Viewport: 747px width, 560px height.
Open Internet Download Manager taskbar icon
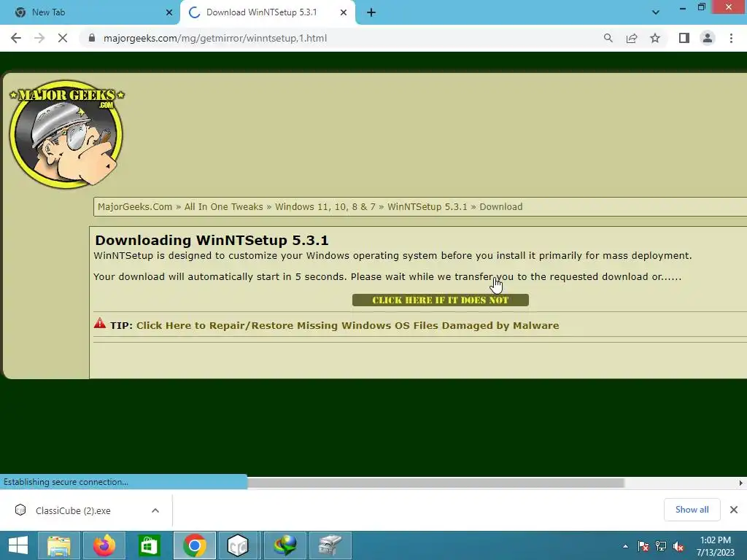click(x=285, y=545)
